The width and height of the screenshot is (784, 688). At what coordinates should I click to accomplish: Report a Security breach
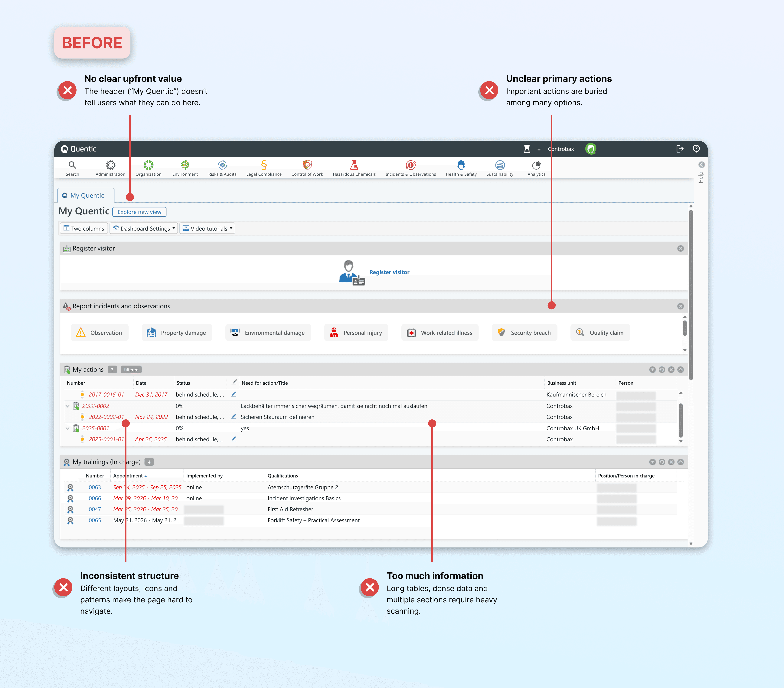coord(524,332)
